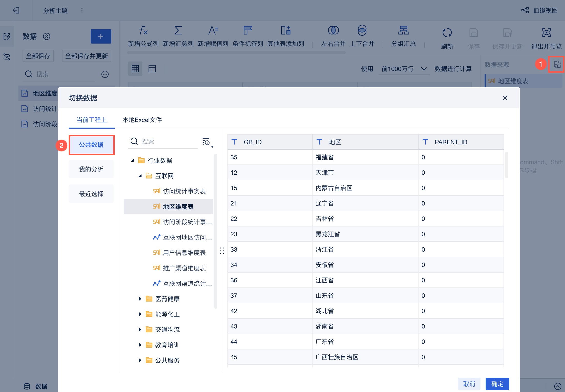Viewport: 565px width, 392px height.
Task: Click the preview table vertical scrollbar
Action: (506, 165)
